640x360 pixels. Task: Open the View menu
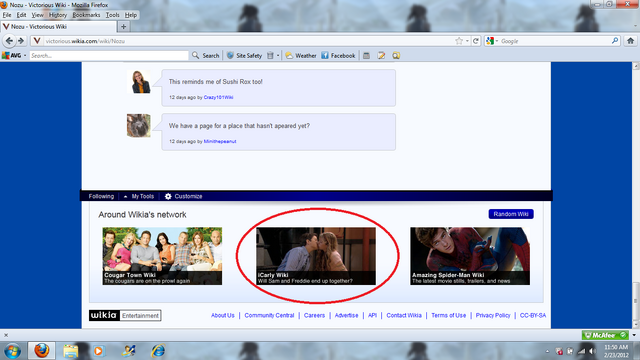(37, 15)
